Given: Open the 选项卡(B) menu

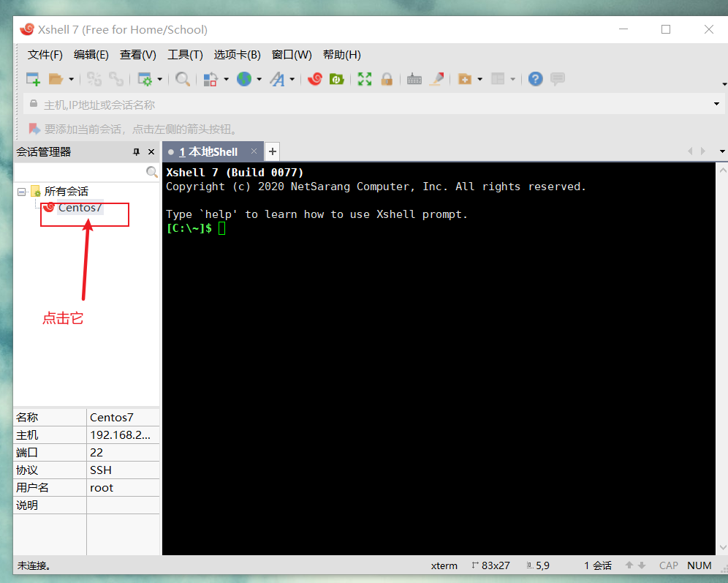Looking at the screenshot, I should point(238,55).
